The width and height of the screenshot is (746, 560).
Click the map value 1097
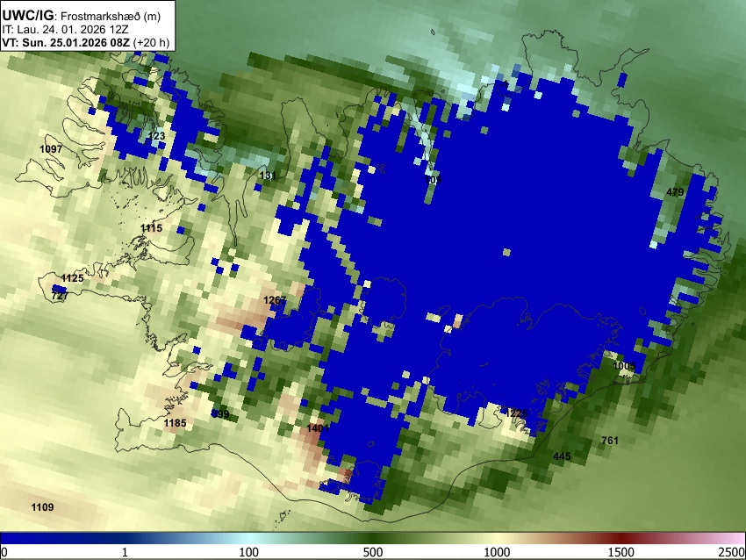pos(51,149)
